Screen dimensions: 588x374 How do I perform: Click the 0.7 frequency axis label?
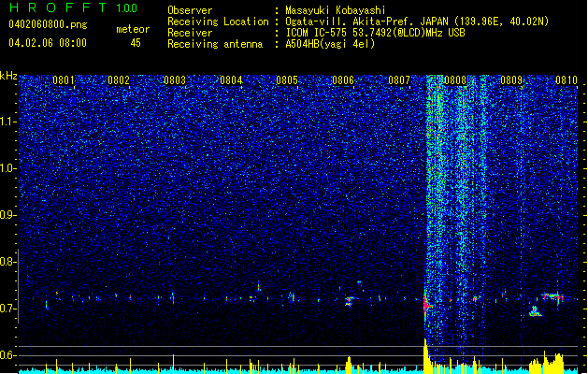[x=8, y=309]
